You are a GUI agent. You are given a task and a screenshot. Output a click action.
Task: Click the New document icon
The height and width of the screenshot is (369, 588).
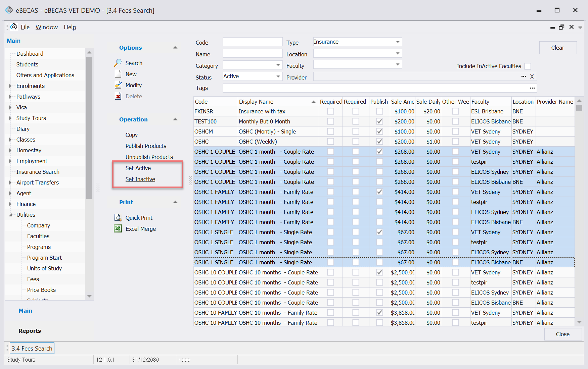(118, 74)
